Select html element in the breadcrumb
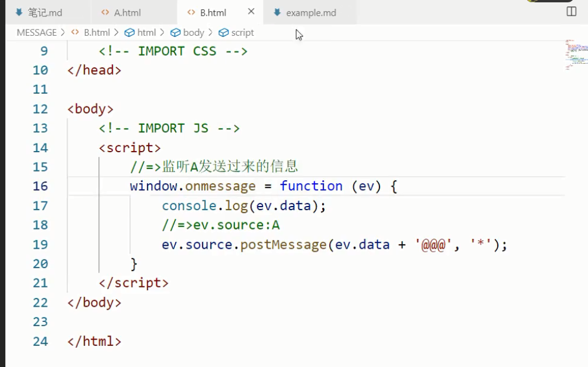Viewport: 588px width, 367px height. (146, 33)
